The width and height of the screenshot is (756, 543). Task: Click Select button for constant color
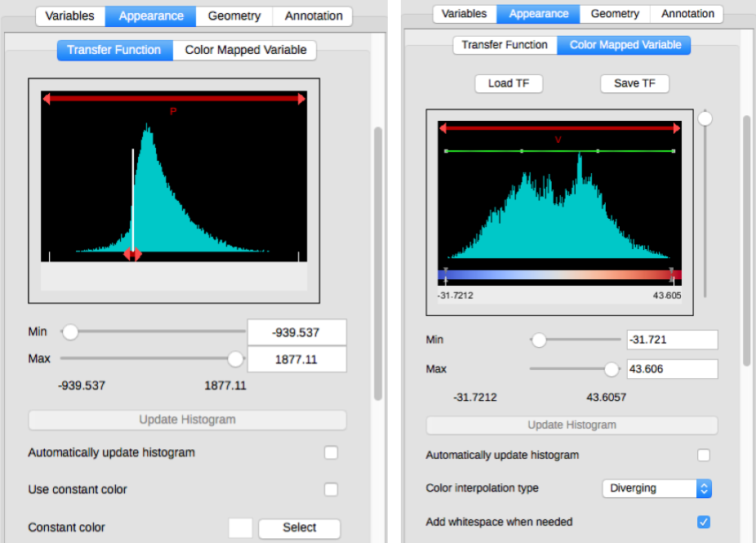click(299, 527)
